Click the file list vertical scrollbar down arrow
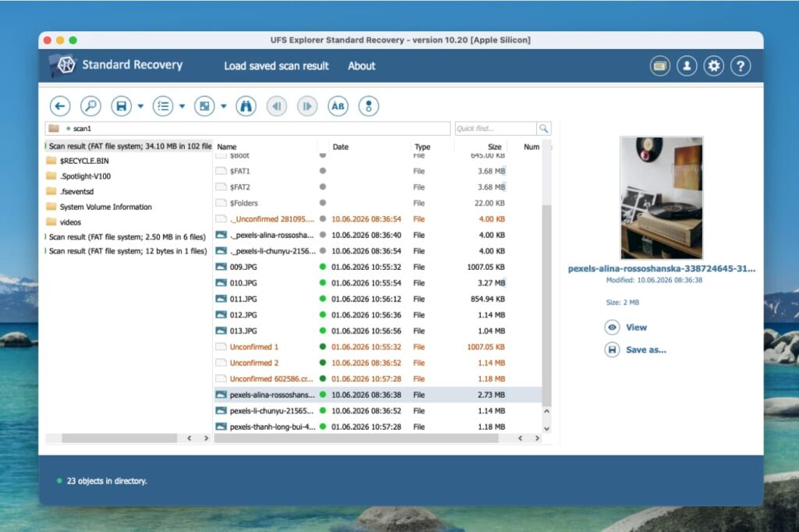 point(547,428)
